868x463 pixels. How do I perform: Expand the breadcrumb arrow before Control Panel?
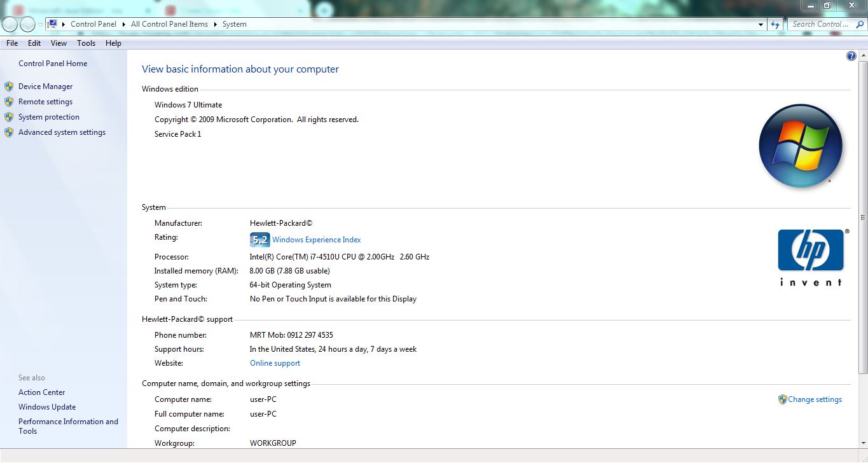(64, 25)
